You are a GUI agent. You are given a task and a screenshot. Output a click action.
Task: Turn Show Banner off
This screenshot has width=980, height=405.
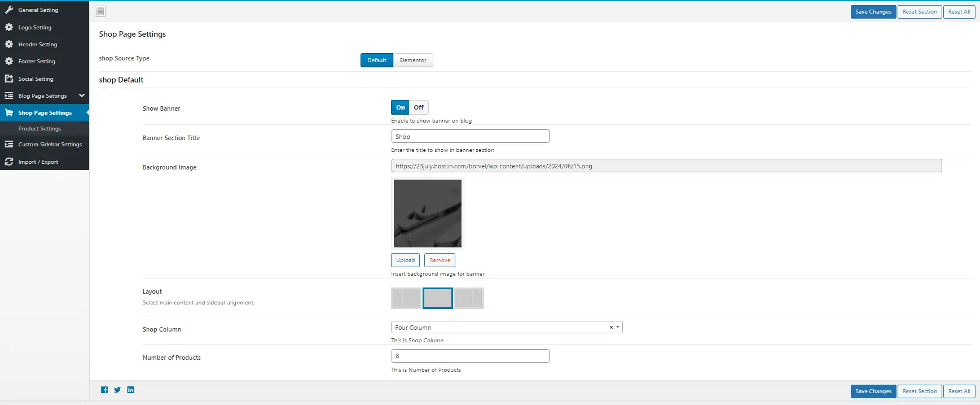(419, 107)
